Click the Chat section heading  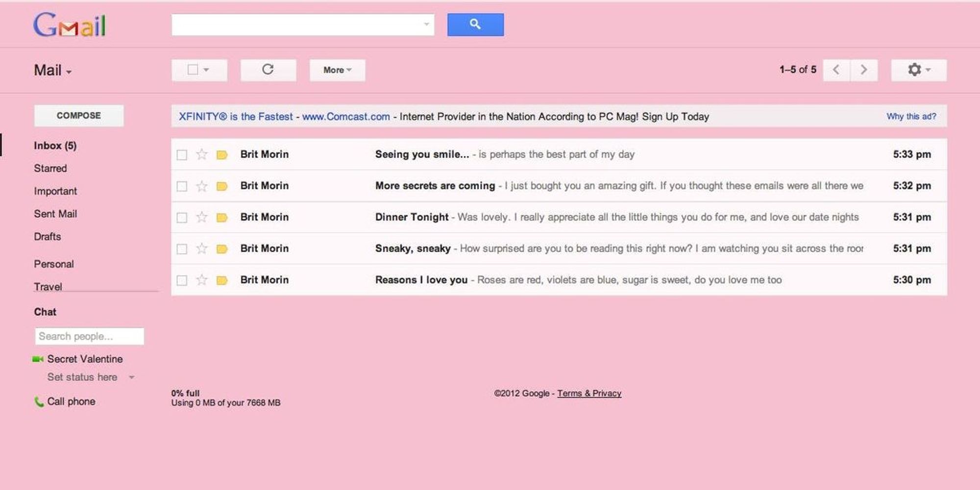coord(45,312)
